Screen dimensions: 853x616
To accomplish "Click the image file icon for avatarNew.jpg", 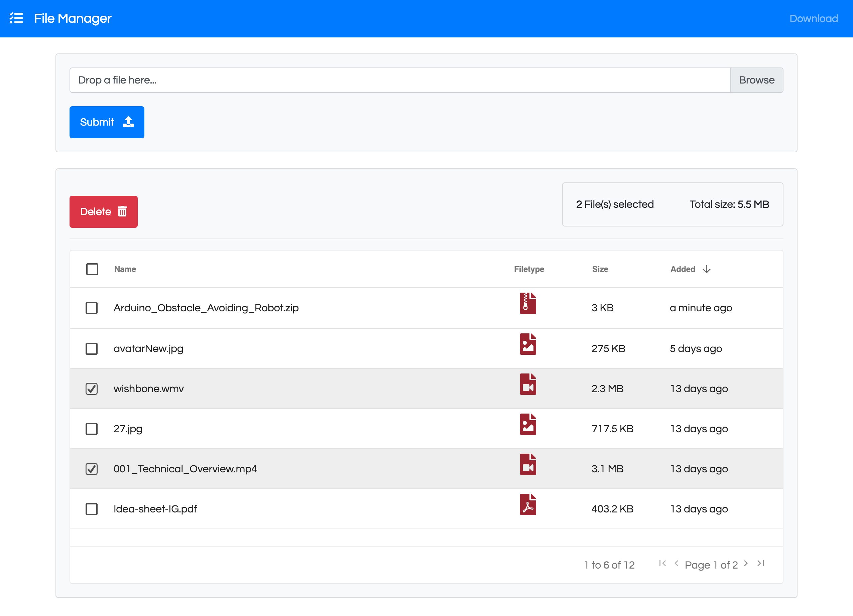I will (528, 344).
